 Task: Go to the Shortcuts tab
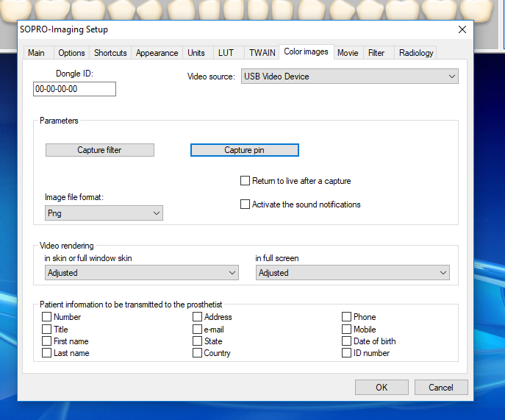pyautogui.click(x=110, y=53)
